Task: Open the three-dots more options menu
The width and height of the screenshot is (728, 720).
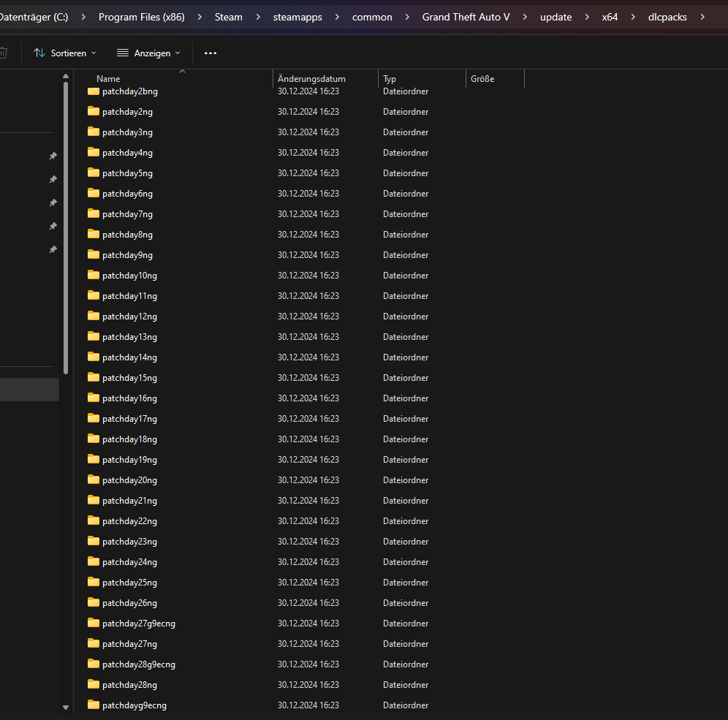Action: pyautogui.click(x=211, y=53)
